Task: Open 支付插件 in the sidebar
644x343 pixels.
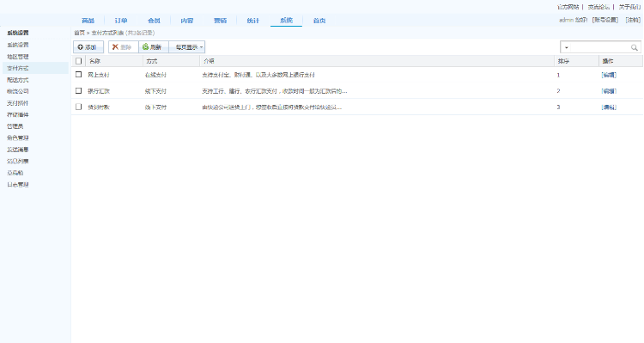Action: (18, 103)
